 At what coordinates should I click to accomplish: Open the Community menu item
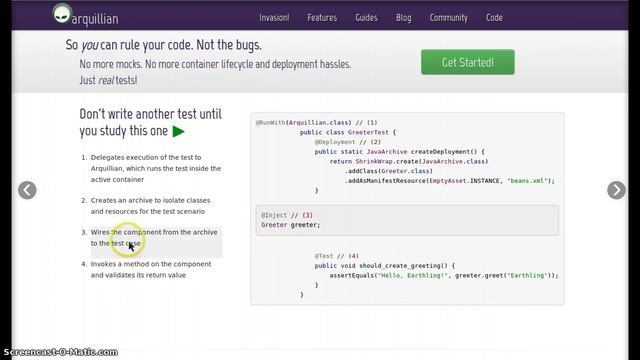click(x=449, y=18)
